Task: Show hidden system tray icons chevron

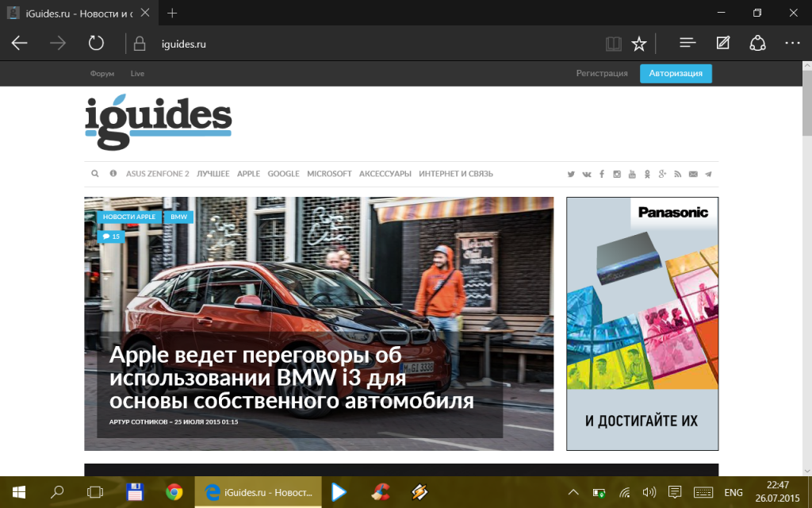Action: coord(573,492)
